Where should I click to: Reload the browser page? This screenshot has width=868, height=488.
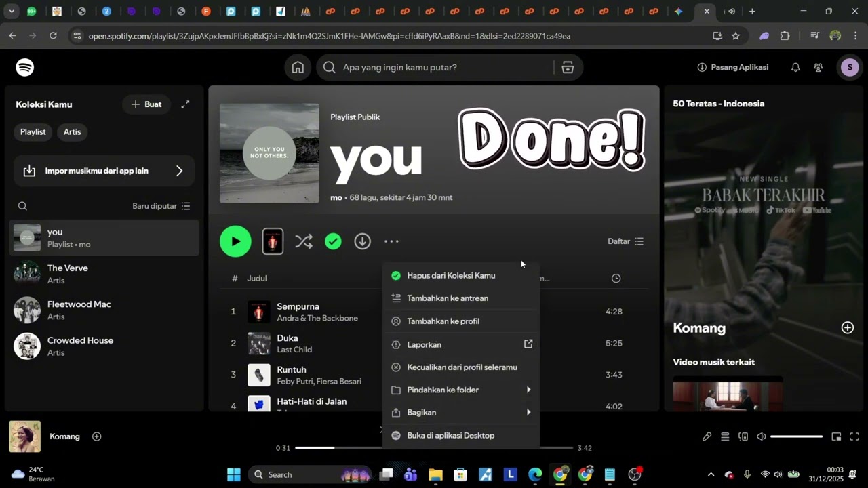pyautogui.click(x=53, y=36)
